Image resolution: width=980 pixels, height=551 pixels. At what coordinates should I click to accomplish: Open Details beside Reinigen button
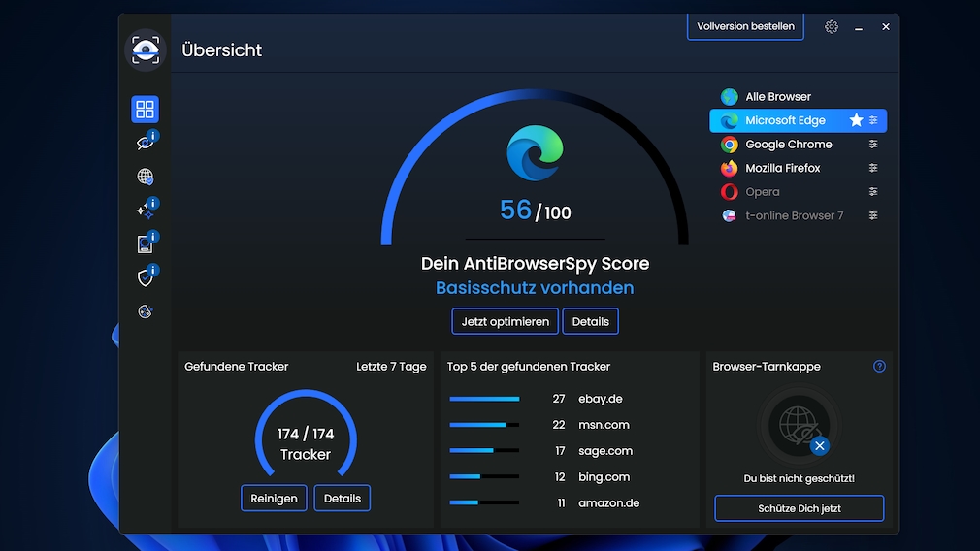point(342,498)
